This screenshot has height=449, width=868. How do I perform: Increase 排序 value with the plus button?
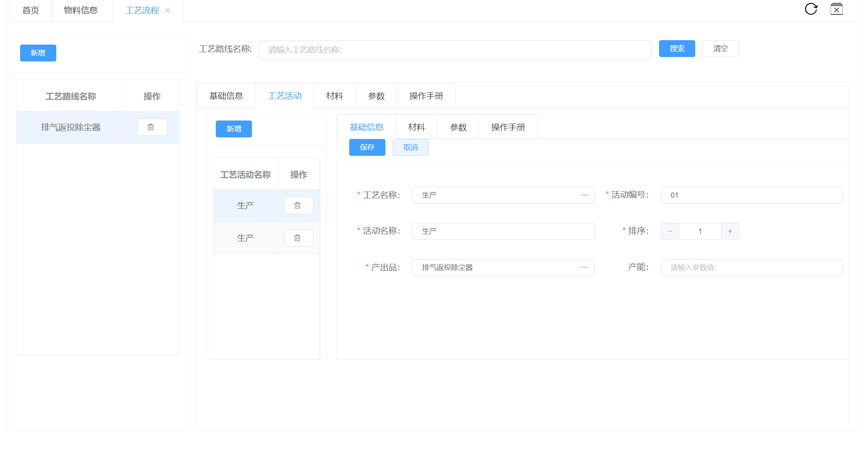click(730, 231)
